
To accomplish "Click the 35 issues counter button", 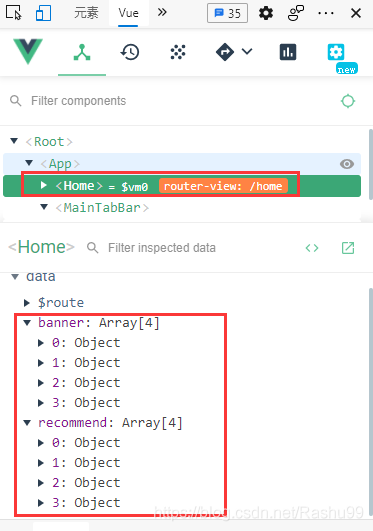I will pyautogui.click(x=227, y=13).
